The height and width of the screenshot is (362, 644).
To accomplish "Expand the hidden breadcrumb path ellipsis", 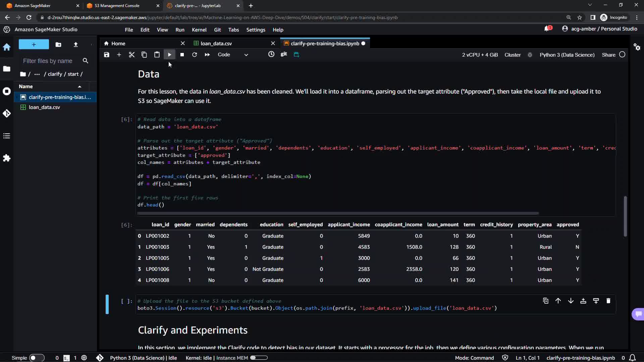I will [x=37, y=74].
